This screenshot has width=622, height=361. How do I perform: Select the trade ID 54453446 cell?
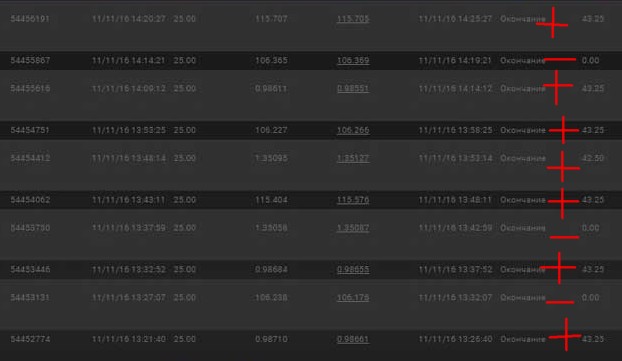click(x=30, y=270)
